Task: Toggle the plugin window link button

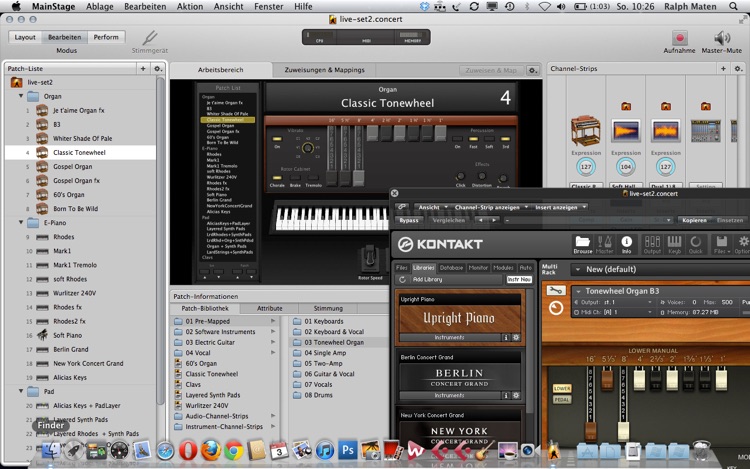Action: pyautogui.click(x=402, y=207)
